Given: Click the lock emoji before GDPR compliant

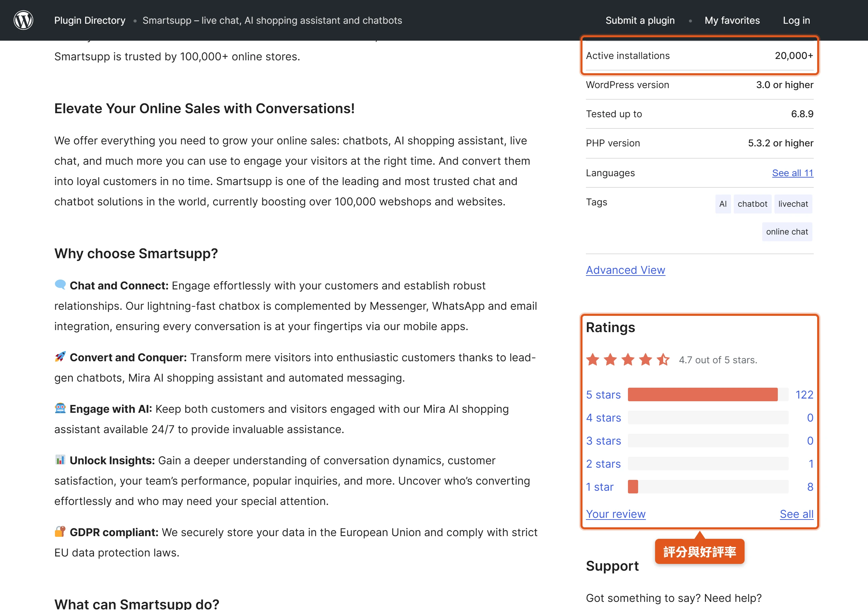Looking at the screenshot, I should pyautogui.click(x=60, y=531).
